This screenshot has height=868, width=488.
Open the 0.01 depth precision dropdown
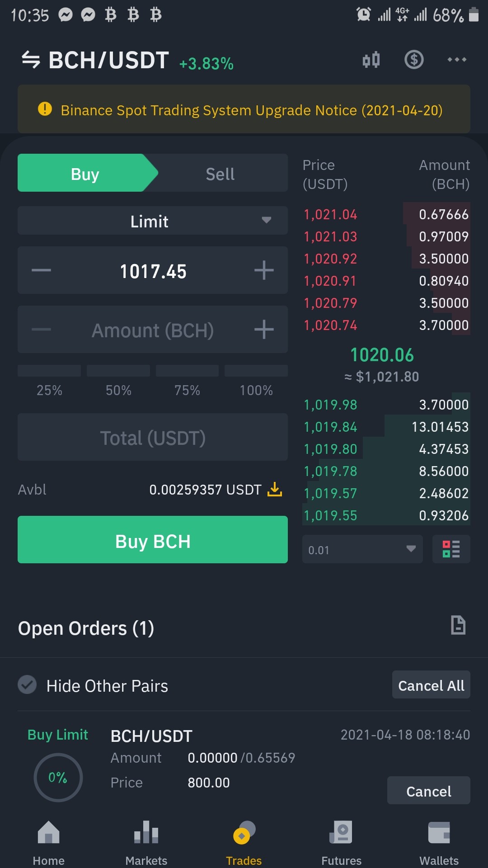pos(362,549)
